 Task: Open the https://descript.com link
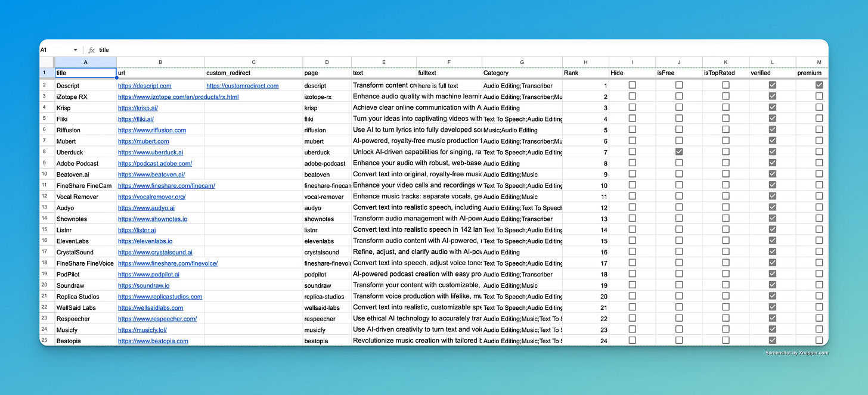145,86
